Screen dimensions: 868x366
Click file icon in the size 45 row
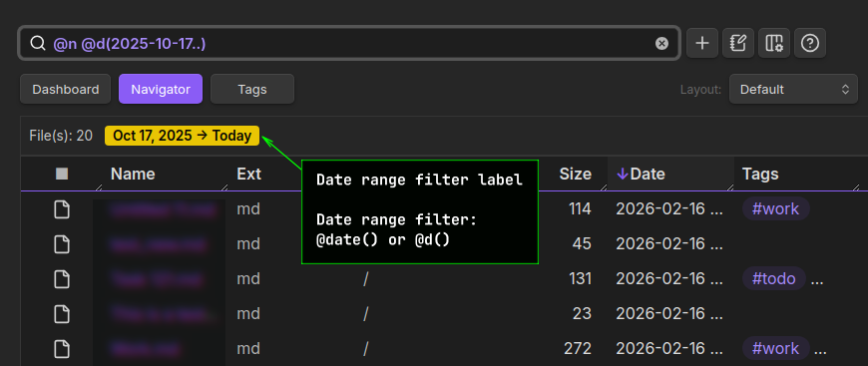(x=62, y=244)
